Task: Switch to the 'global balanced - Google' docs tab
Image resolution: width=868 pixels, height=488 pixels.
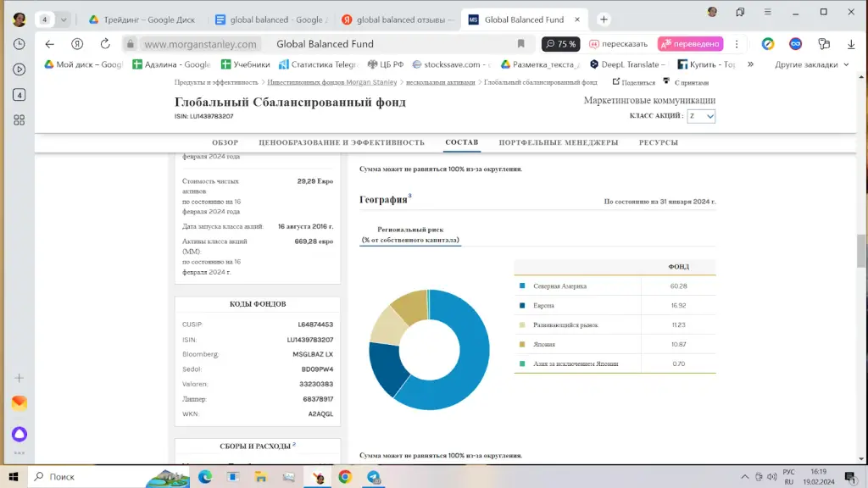Action: coord(270,19)
